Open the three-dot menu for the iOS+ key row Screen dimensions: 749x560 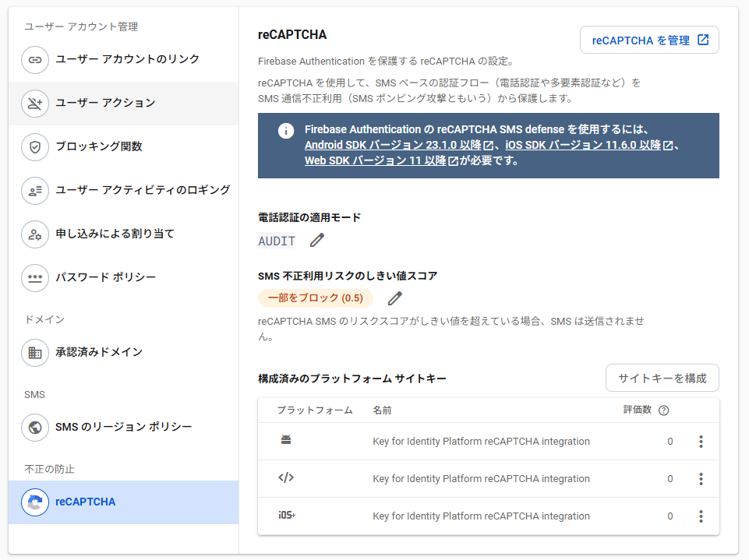pos(701,516)
